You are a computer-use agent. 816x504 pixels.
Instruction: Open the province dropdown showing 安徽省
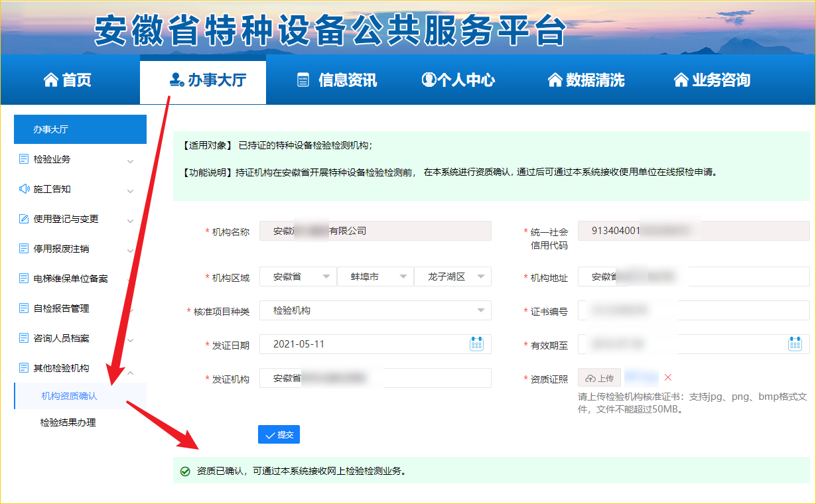coord(297,277)
